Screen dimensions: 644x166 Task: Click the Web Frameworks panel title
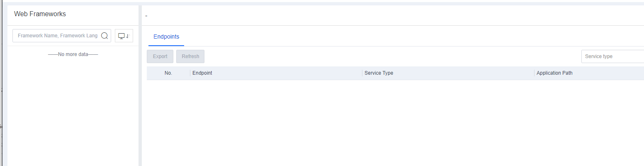pos(40,14)
